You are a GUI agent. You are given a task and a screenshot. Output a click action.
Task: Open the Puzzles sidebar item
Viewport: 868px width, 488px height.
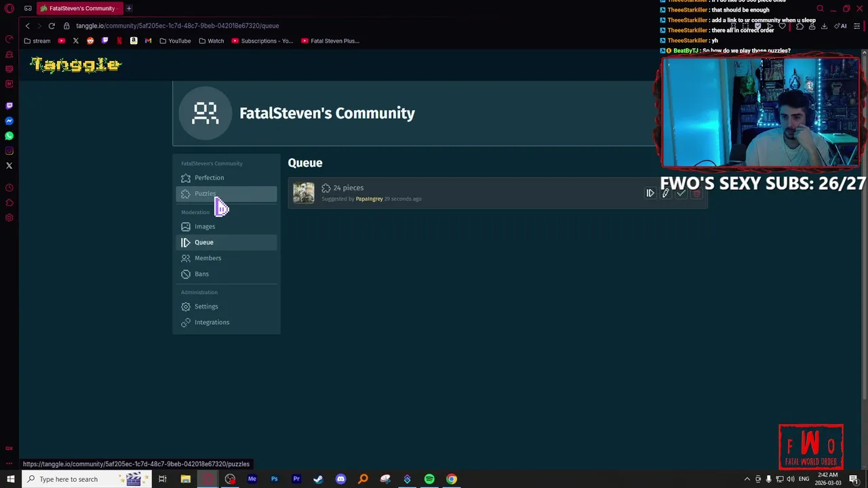click(226, 194)
